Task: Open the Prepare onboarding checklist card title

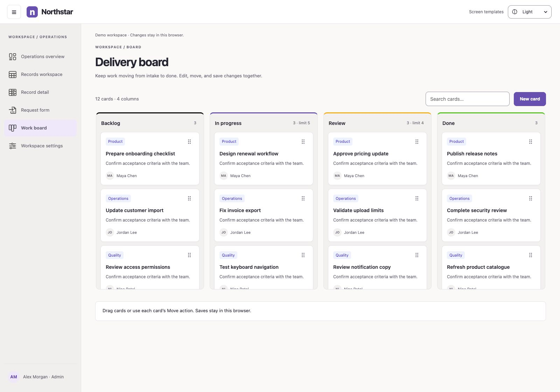Action: tap(140, 154)
